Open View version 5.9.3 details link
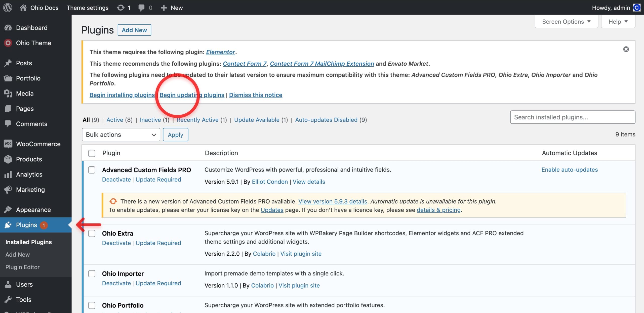 [x=333, y=201]
